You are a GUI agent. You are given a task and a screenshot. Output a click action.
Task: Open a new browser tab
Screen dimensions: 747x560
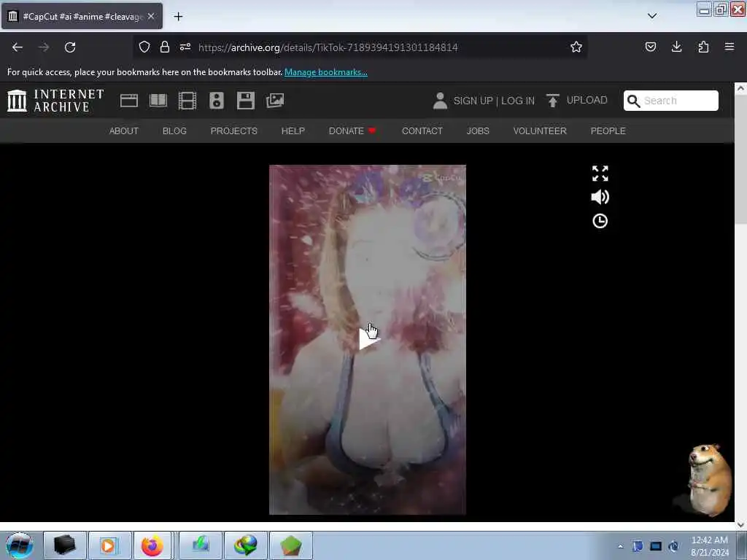click(178, 17)
